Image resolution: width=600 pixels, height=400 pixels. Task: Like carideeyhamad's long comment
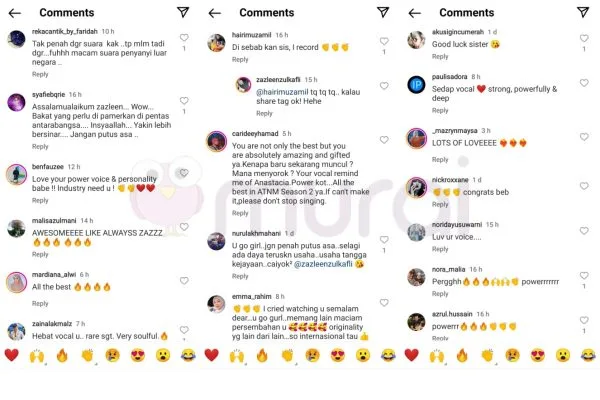384,140
